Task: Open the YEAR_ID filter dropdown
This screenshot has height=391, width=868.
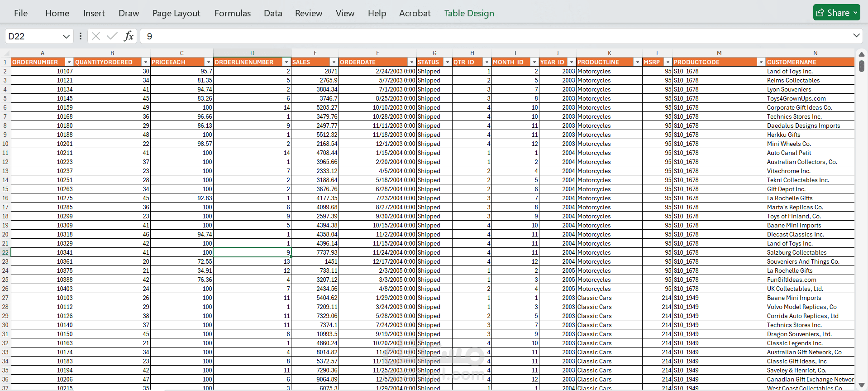Action: (571, 62)
